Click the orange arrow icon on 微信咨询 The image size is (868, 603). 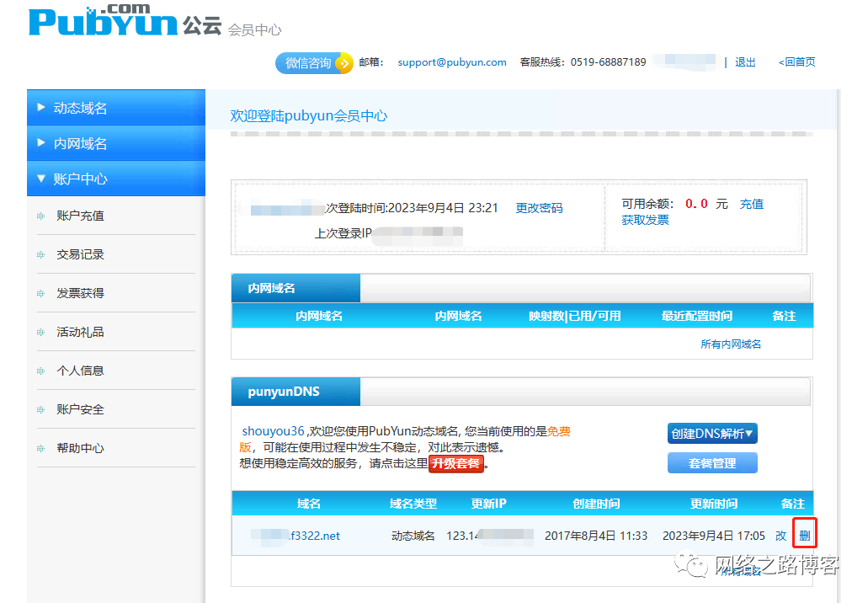tap(343, 63)
